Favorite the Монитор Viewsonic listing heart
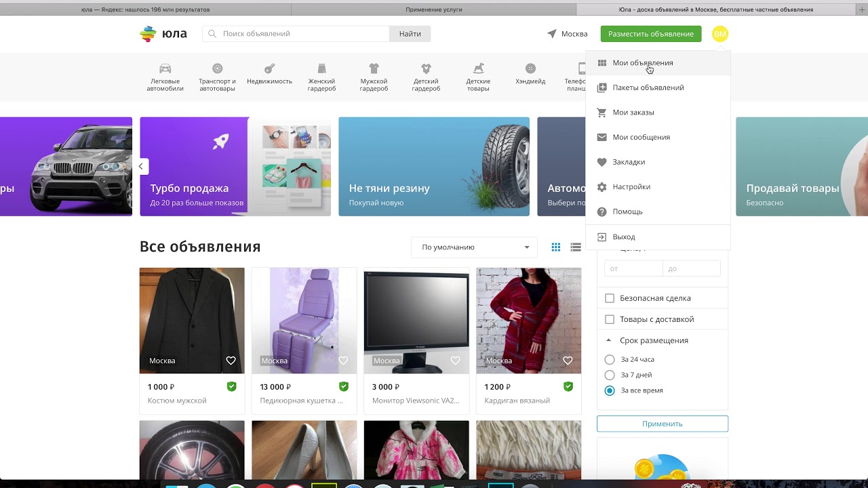The image size is (868, 488). point(455,361)
